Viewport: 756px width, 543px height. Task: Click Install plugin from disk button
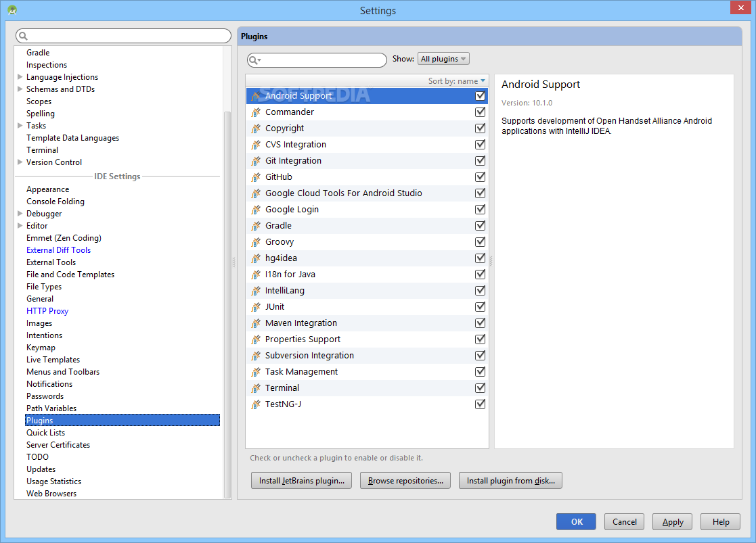pyautogui.click(x=510, y=481)
